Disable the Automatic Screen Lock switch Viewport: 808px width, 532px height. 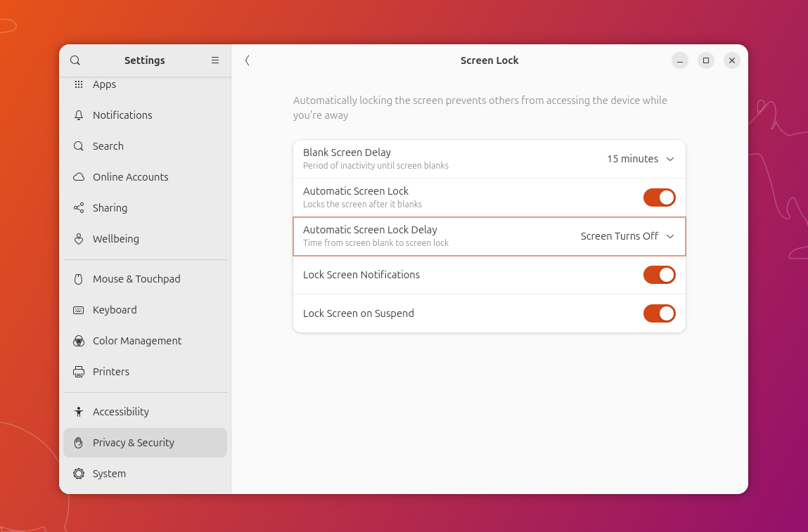click(659, 197)
